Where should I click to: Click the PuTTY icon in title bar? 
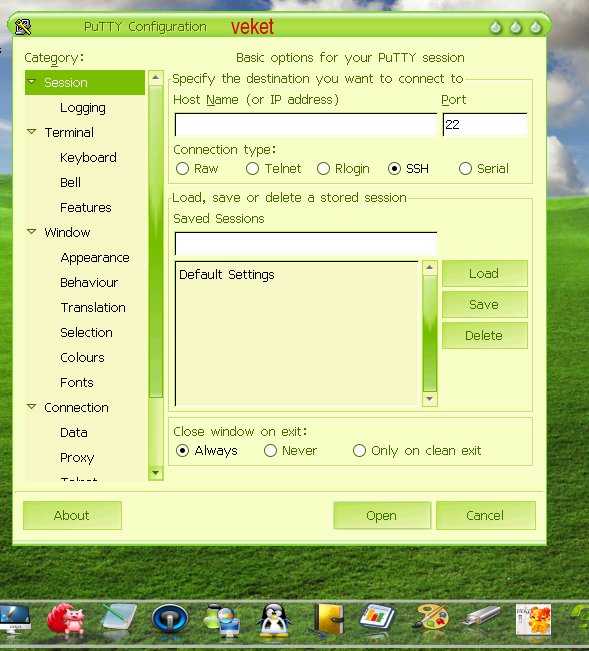(x=23, y=27)
